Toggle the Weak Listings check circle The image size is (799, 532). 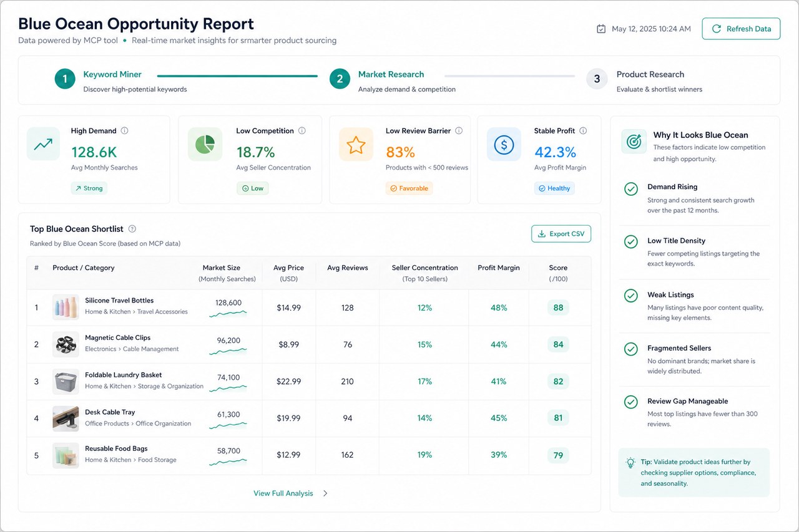(631, 296)
